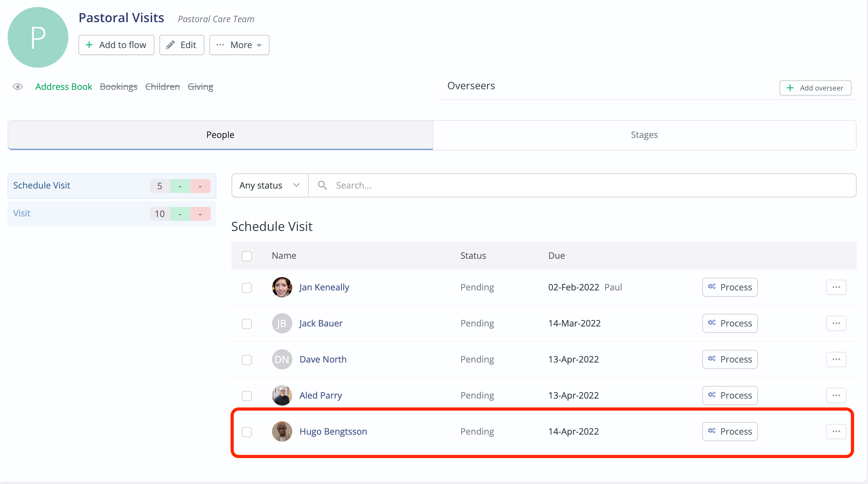Open the Dave North profile link
The image size is (868, 484).
[x=323, y=359]
